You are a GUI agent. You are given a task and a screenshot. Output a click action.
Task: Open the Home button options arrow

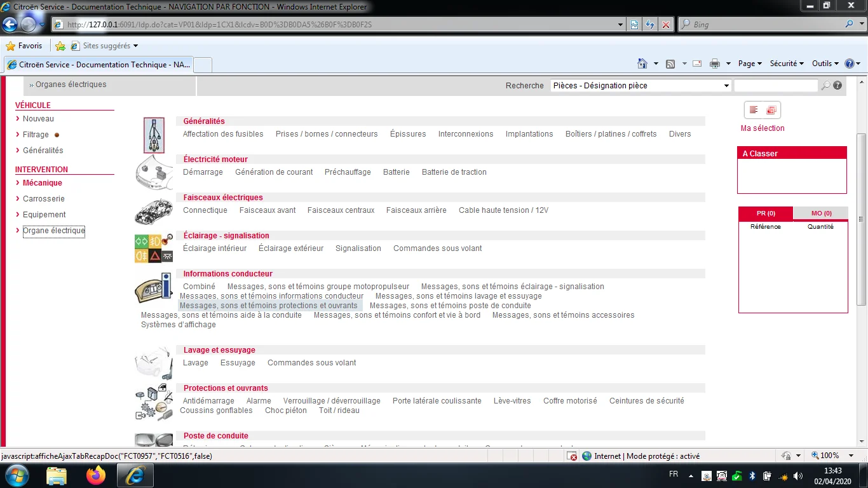(656, 64)
